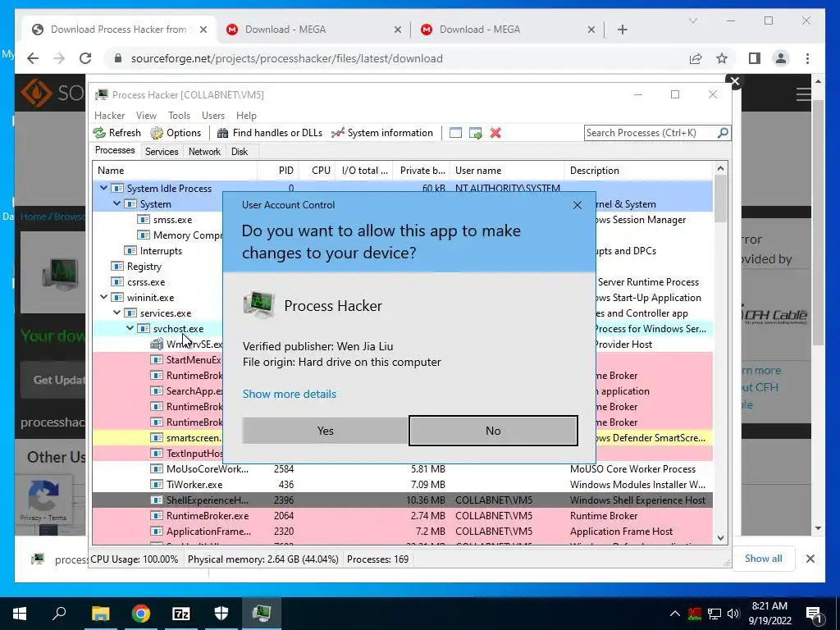Click Find handles or DLLs binoculars icon

pyautogui.click(x=223, y=133)
